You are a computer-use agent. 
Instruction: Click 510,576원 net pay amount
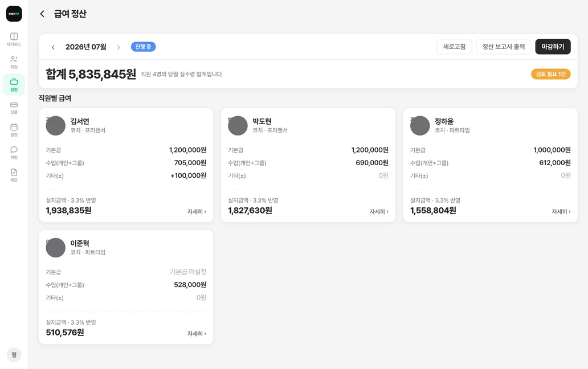pos(65,333)
